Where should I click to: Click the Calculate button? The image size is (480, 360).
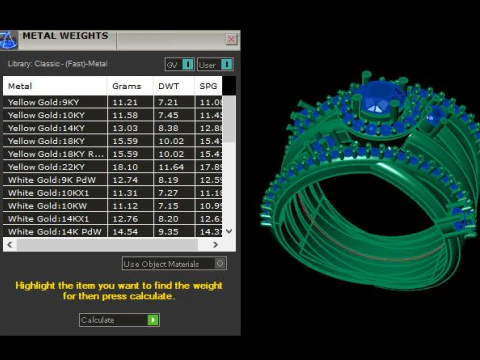point(119,320)
